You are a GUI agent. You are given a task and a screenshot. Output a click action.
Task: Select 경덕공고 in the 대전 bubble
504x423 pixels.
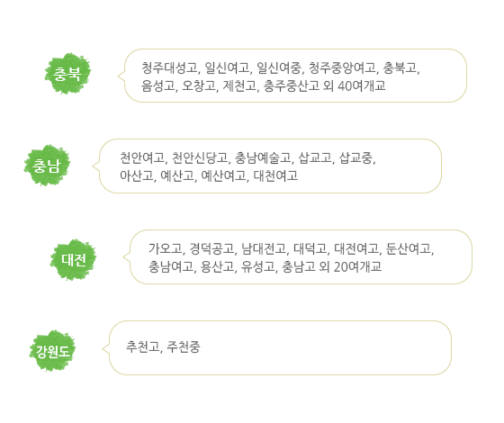click(211, 248)
